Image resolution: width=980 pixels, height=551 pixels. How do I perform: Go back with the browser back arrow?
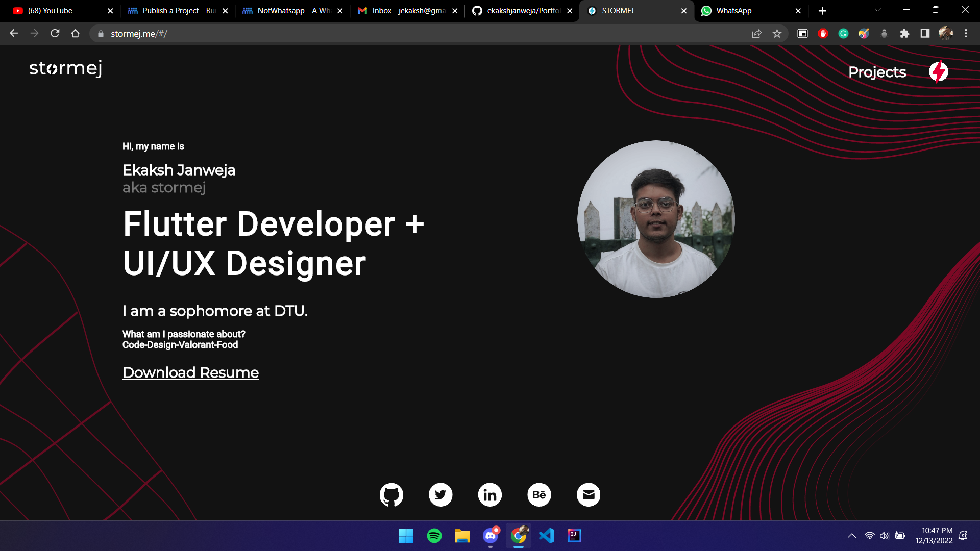pos(14,33)
